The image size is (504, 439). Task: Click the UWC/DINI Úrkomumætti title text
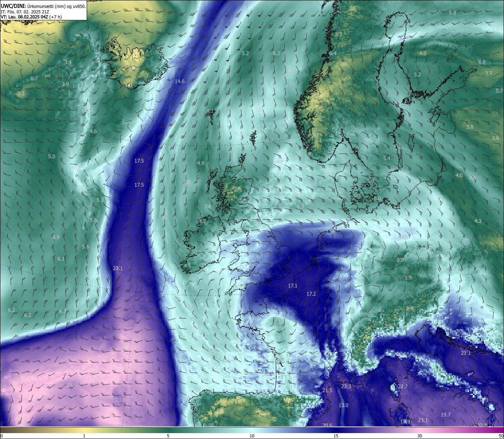(x=43, y=6)
